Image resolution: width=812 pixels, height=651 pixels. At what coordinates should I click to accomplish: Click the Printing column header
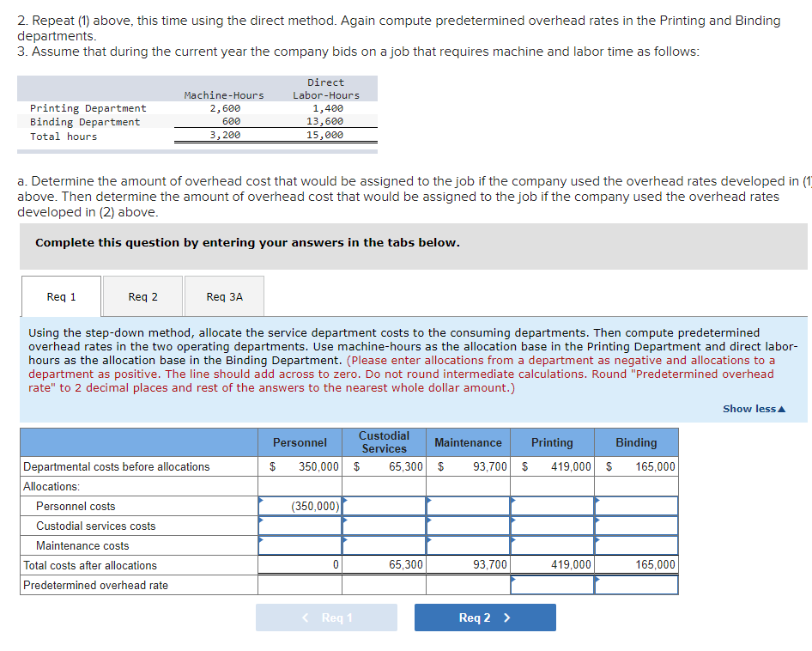click(x=553, y=442)
